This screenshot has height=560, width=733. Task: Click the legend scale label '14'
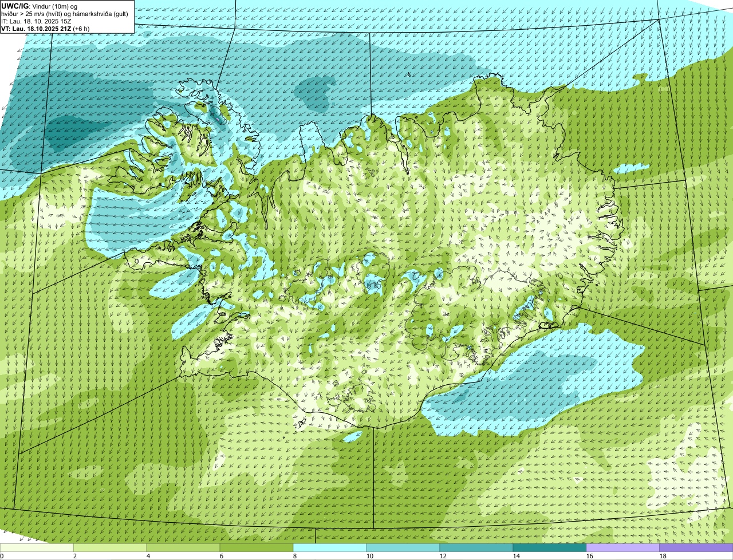click(517, 556)
